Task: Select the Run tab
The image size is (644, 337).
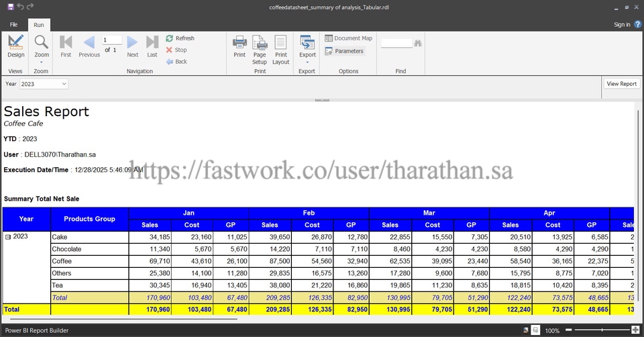Action: point(39,24)
